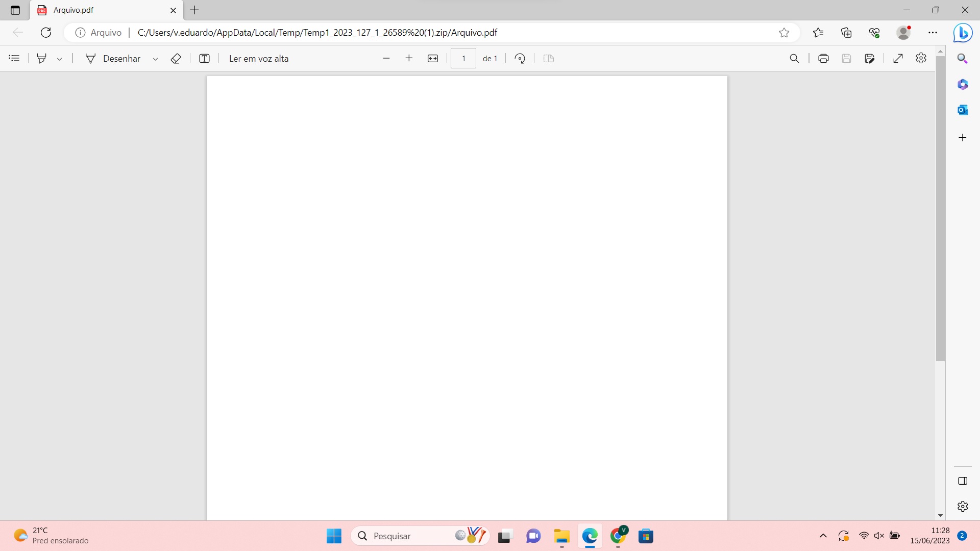Open the table of contents sidebar icon
Viewport: 980px width, 551px height.
point(14,58)
